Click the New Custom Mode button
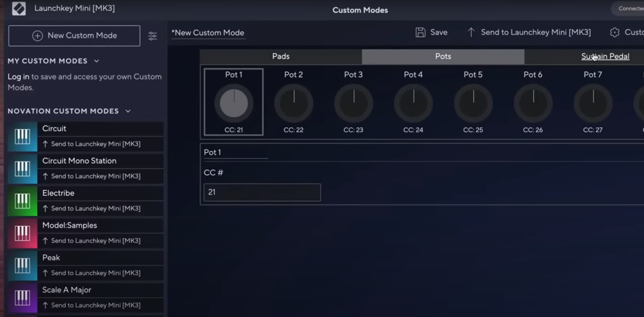The width and height of the screenshot is (644, 317). (x=74, y=36)
